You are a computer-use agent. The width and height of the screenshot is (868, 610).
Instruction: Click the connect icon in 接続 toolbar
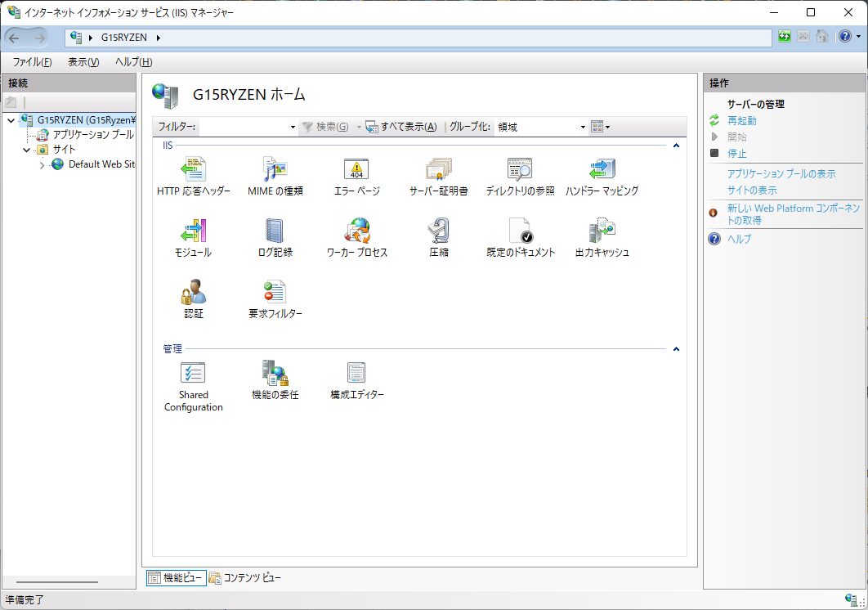click(x=11, y=102)
